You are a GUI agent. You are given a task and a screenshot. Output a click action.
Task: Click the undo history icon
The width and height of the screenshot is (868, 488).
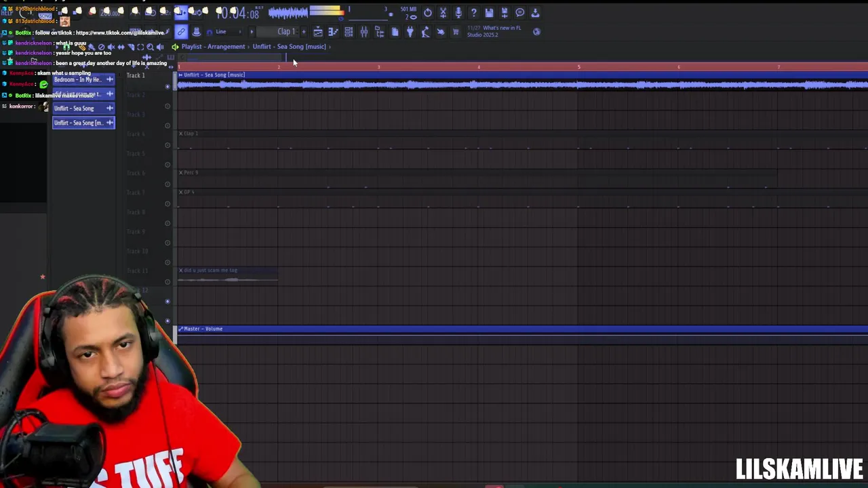tap(428, 13)
